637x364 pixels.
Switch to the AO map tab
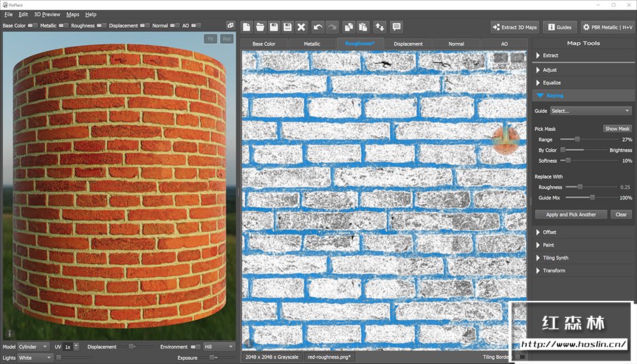[x=504, y=44]
